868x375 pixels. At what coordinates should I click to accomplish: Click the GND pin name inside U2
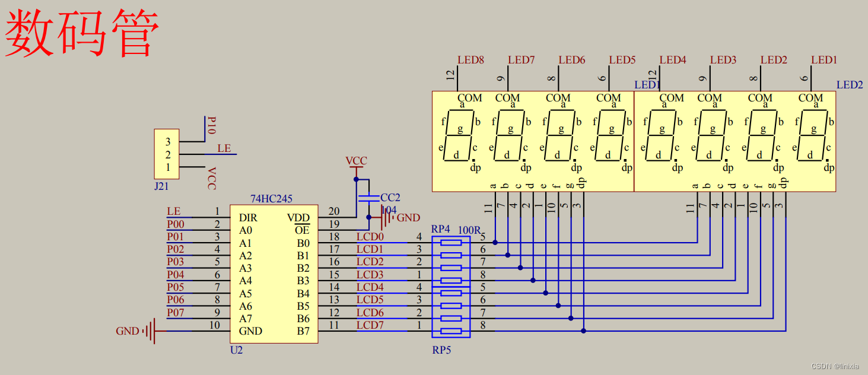click(250, 331)
